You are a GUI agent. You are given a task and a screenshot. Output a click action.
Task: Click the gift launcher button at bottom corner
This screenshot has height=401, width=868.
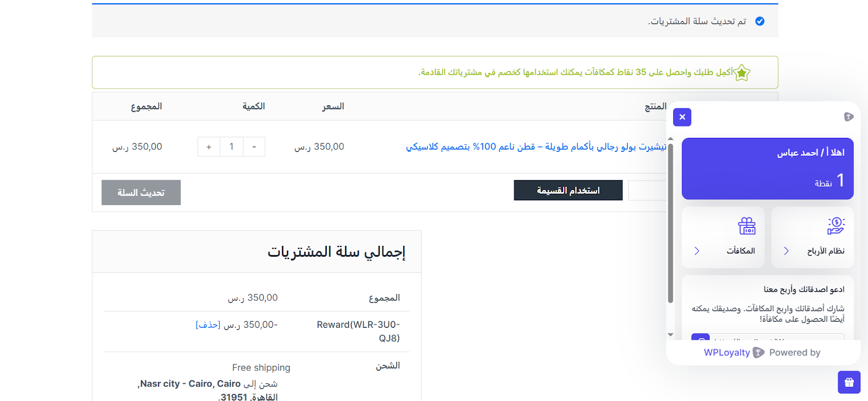(848, 382)
